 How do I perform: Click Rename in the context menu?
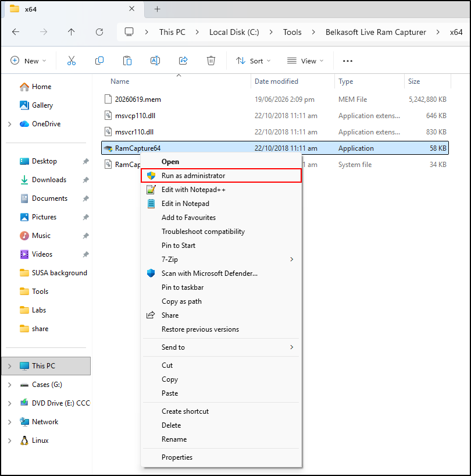[x=221, y=439]
